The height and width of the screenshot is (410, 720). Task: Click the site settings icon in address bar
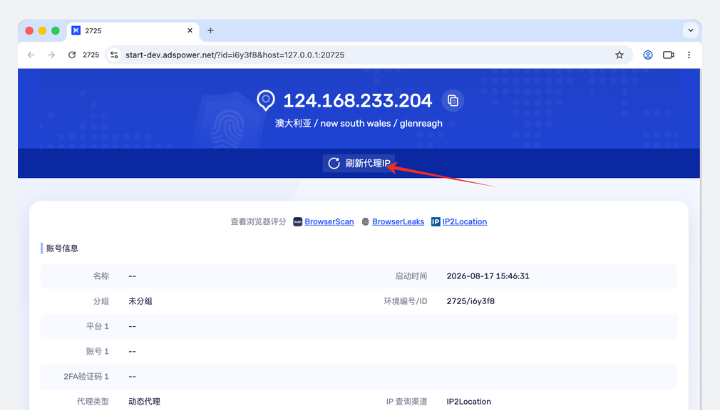click(114, 55)
